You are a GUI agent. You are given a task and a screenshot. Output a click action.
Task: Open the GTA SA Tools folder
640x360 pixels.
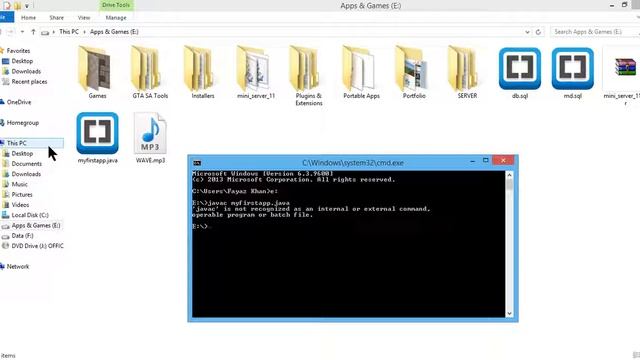coord(150,72)
